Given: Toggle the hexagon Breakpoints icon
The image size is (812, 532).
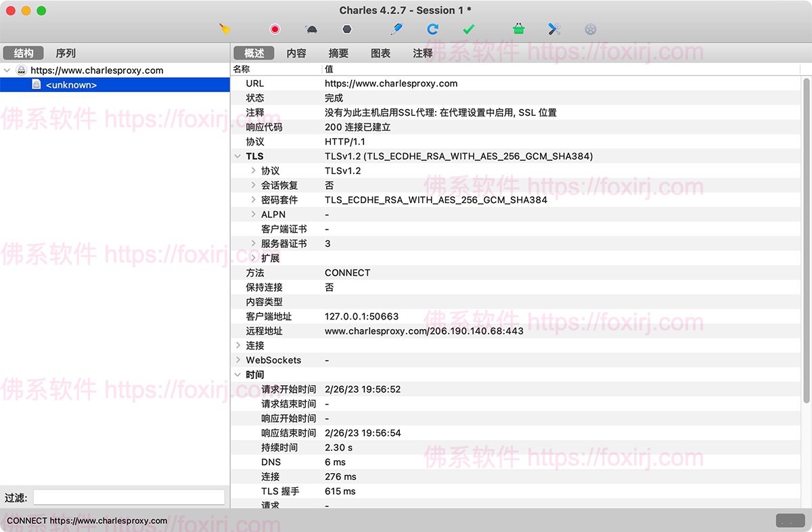Looking at the screenshot, I should click(x=347, y=29).
